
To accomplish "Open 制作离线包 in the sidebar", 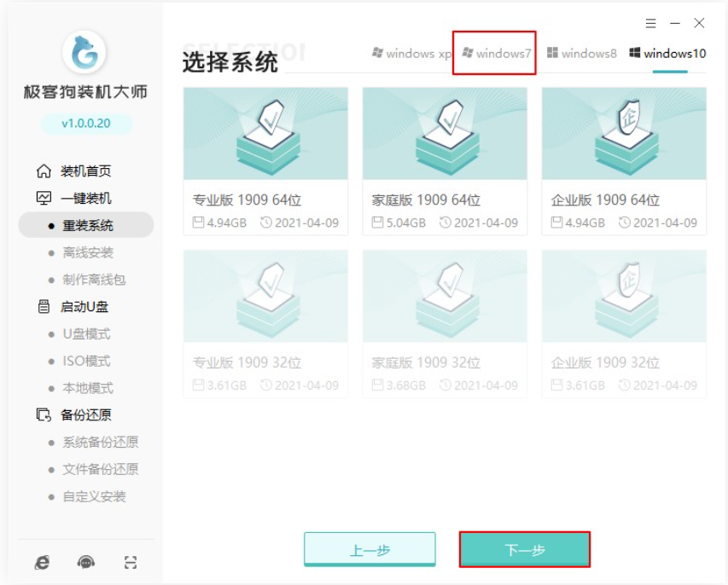I will point(94,280).
